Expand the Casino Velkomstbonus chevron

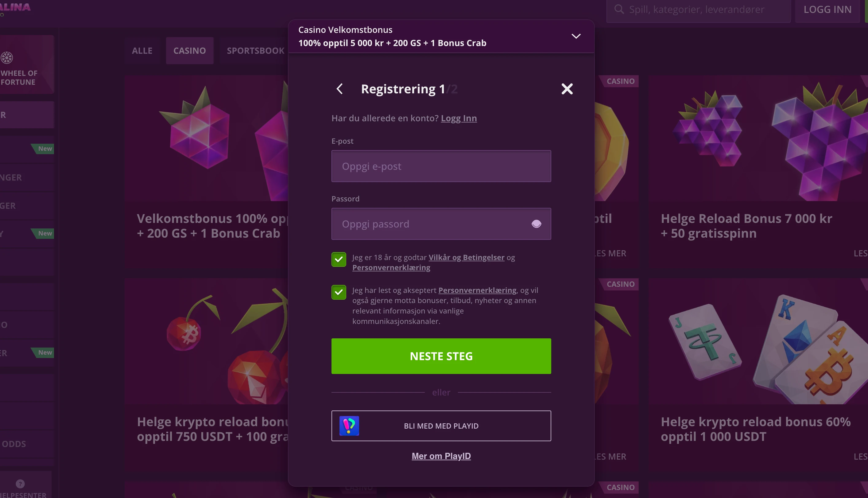(x=576, y=36)
